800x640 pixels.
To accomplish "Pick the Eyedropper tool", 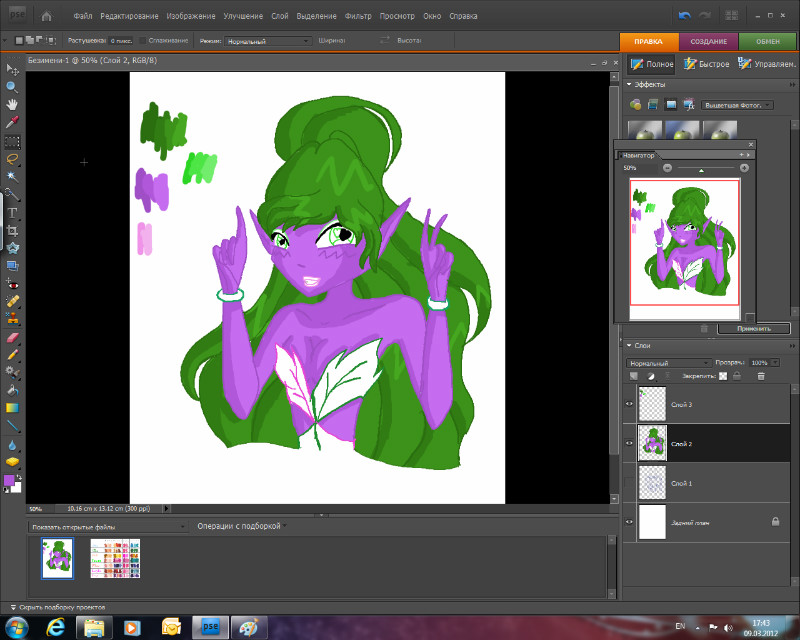I will 13,122.
